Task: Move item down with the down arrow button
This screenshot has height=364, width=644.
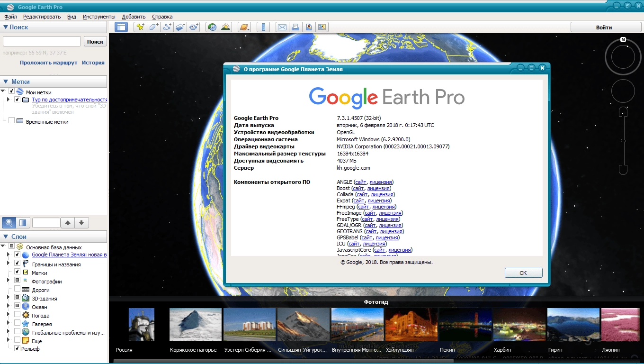Action: [x=81, y=223]
